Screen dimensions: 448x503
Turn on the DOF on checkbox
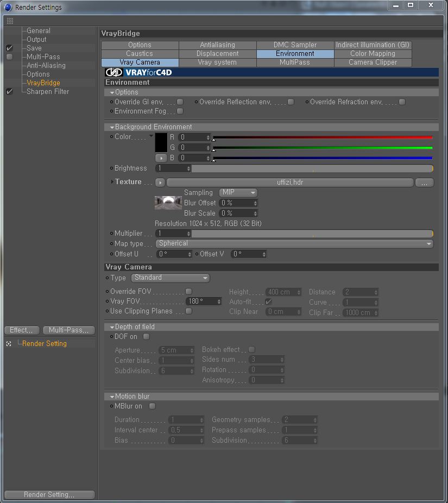point(147,337)
